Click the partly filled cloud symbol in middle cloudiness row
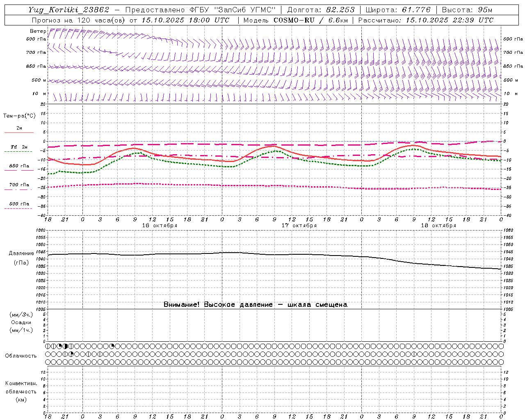This screenshot has height=420, width=525. 71,354
